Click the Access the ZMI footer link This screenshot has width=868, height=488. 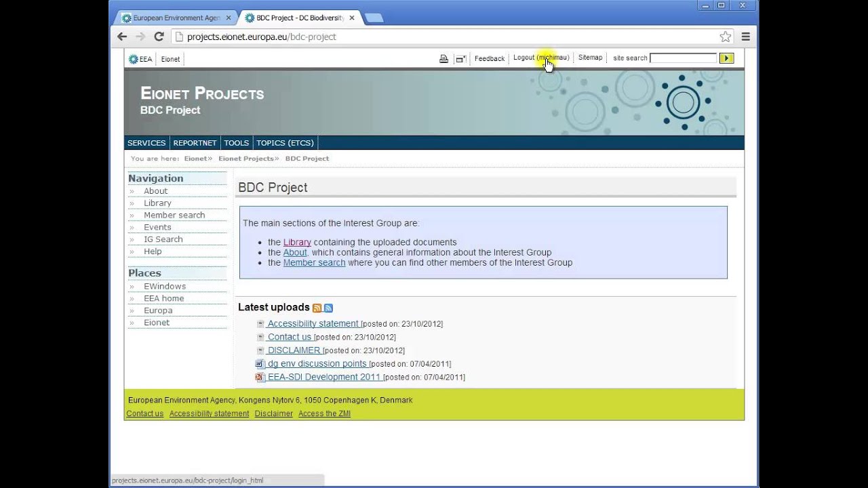pyautogui.click(x=324, y=413)
